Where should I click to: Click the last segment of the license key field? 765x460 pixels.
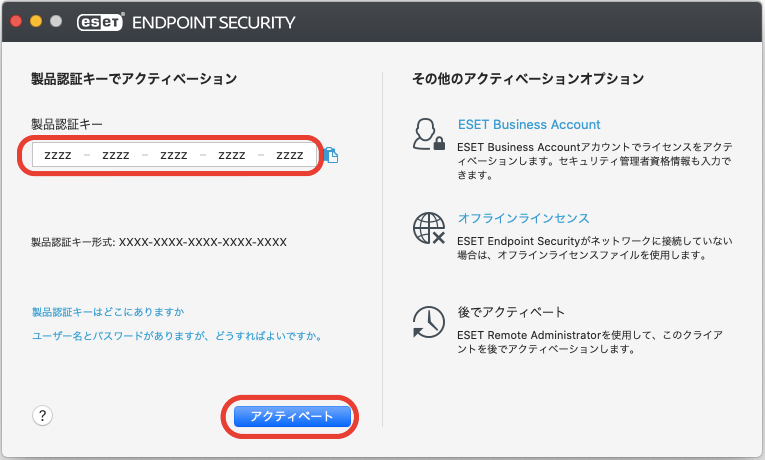[290, 155]
